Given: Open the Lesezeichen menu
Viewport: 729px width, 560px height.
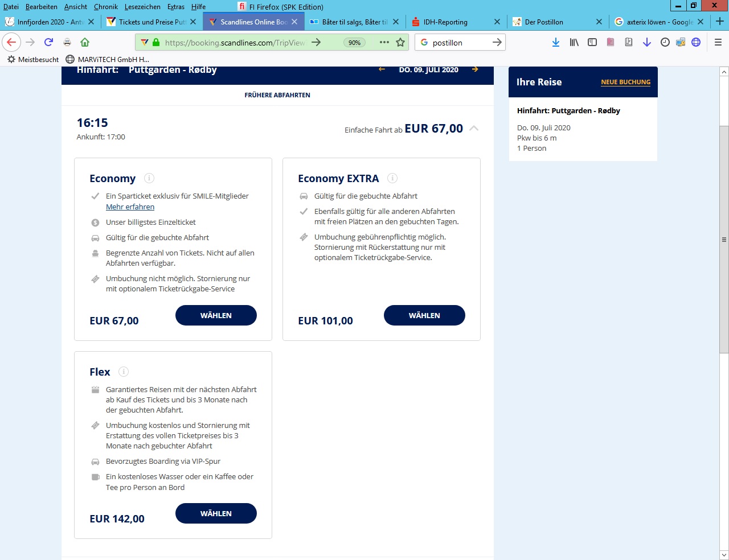Looking at the screenshot, I should point(142,7).
